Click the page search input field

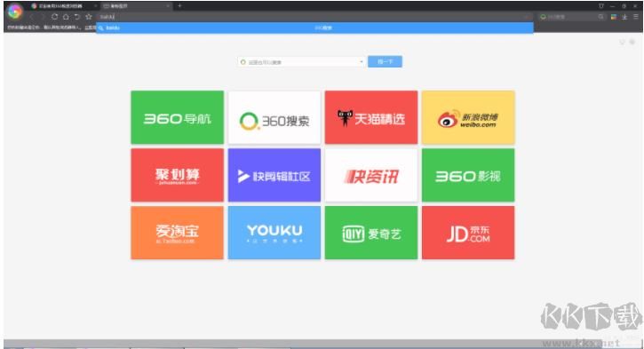pos(300,62)
